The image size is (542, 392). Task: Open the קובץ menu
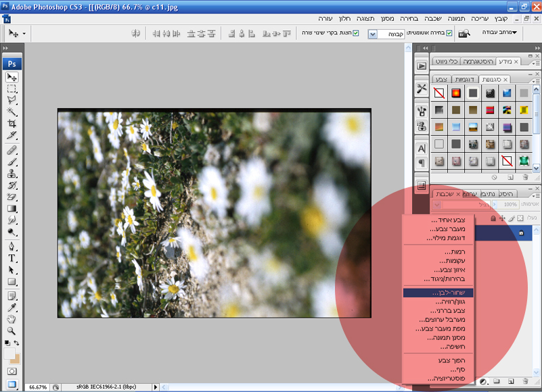[x=501, y=19]
